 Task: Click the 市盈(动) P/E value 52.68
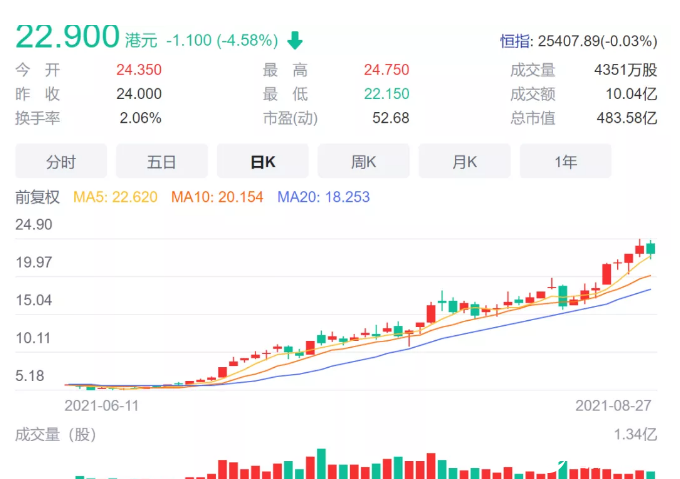click(x=391, y=118)
